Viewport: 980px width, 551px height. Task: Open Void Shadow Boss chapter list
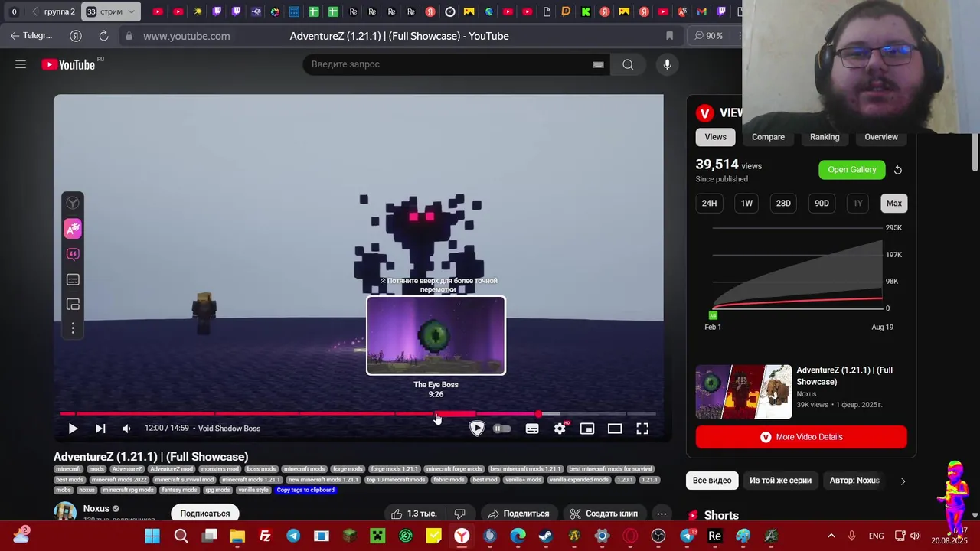[229, 429]
